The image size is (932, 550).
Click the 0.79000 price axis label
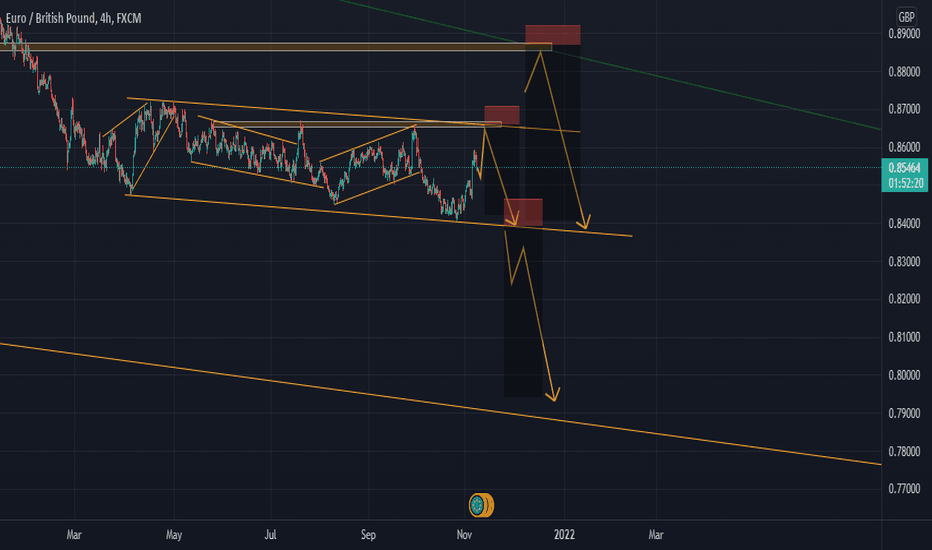click(x=904, y=413)
